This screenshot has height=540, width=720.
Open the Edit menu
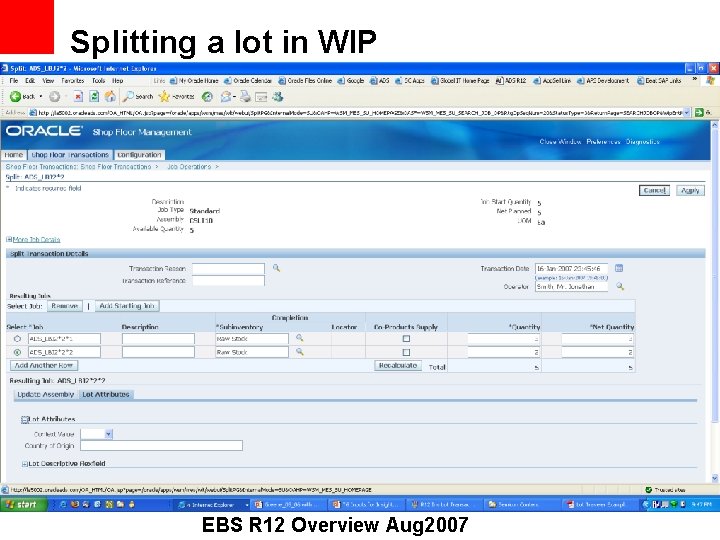pyautogui.click(x=30, y=81)
